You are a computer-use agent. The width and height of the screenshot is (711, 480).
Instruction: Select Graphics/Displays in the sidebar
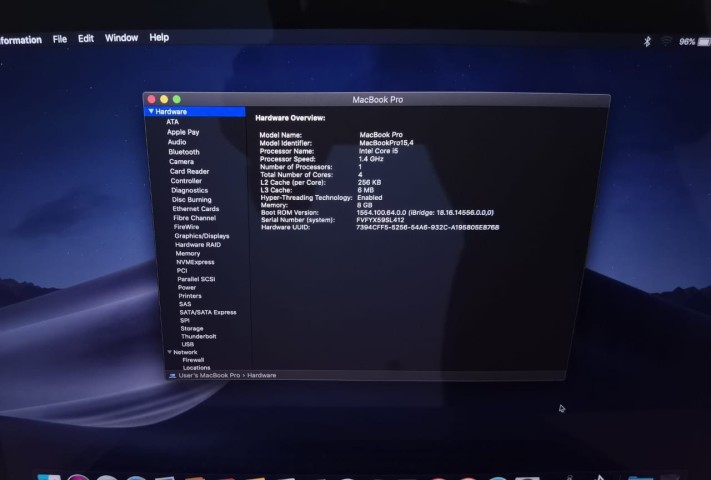tap(202, 236)
